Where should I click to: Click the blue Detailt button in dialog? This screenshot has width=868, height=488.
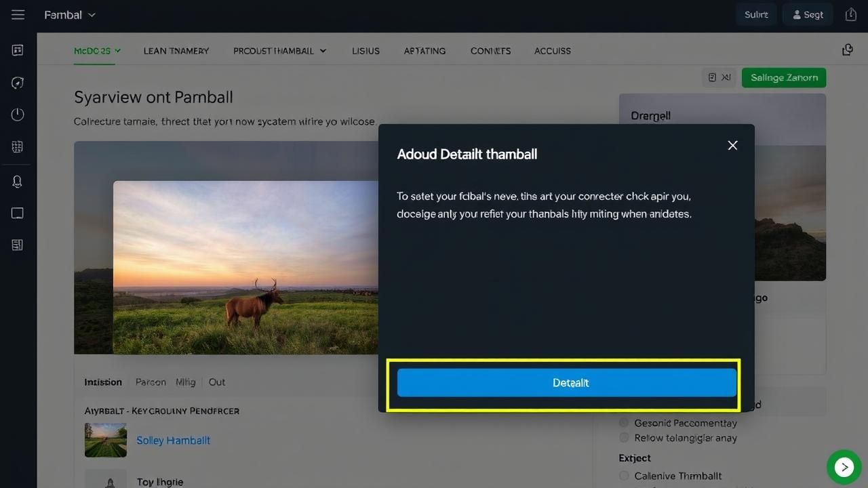click(x=566, y=383)
